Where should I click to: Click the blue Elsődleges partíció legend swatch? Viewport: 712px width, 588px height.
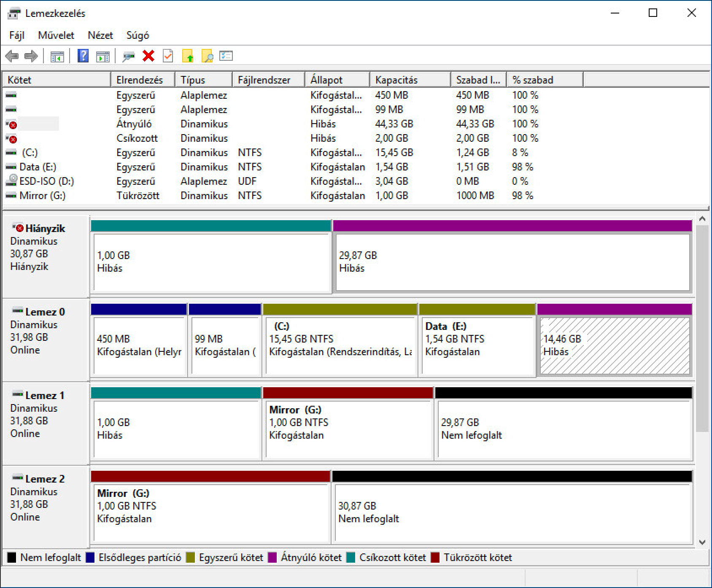[x=90, y=558]
